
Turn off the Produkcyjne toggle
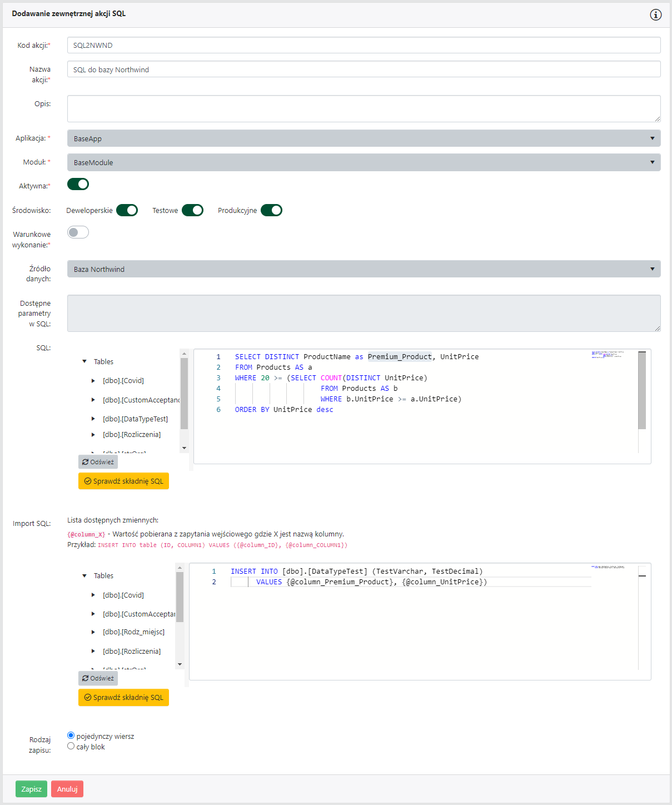271,210
